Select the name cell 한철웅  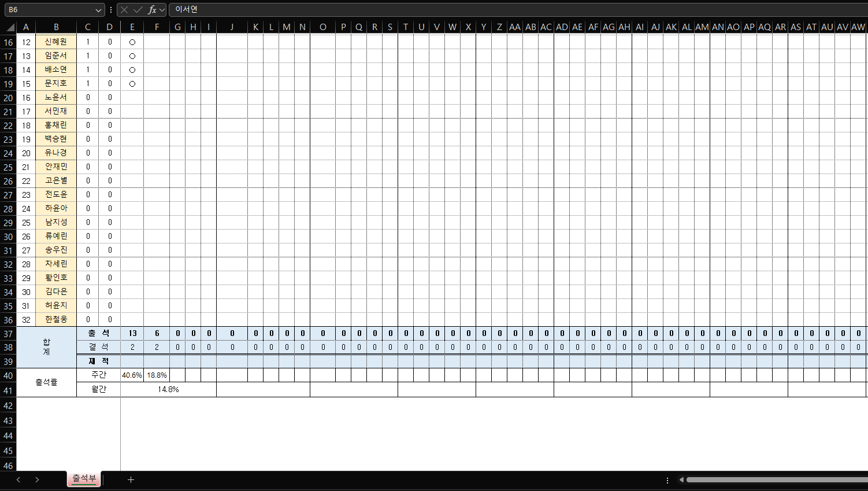56,320
